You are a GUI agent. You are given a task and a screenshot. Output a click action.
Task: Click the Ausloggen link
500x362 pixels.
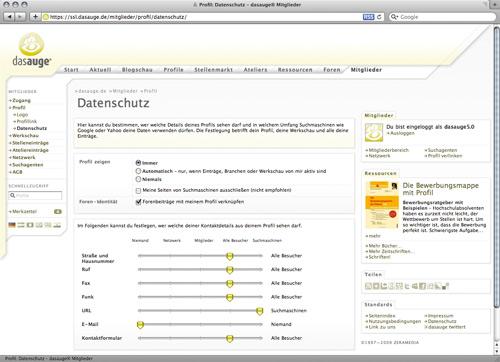point(401,133)
